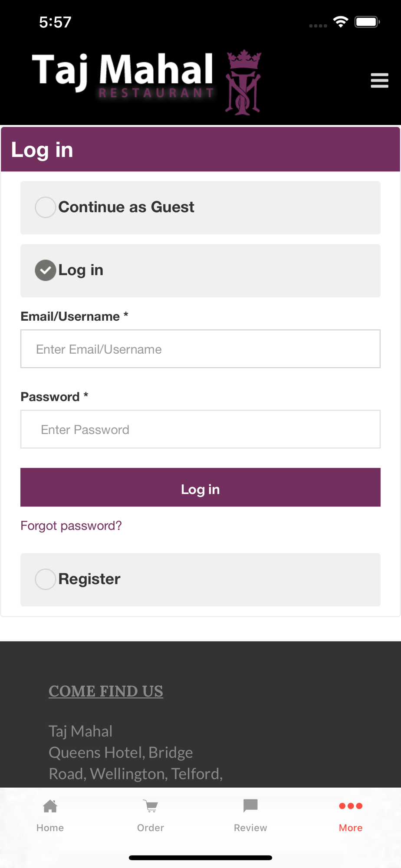
Task: Focus the Enter Password field
Action: coord(200,429)
